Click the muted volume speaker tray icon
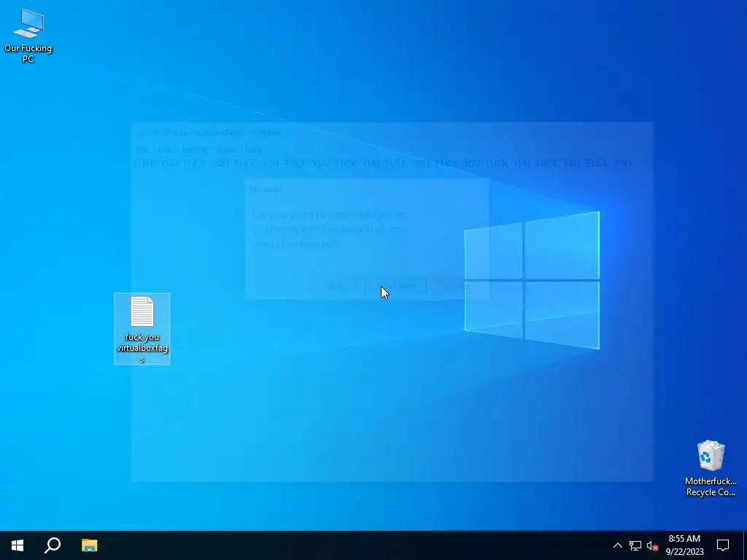This screenshot has height=560, width=747. (652, 545)
